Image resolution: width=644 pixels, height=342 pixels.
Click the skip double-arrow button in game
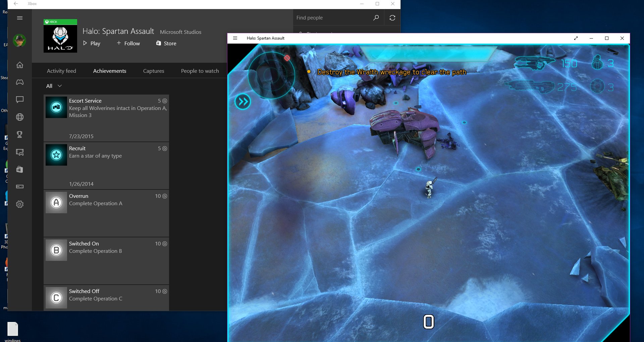[243, 102]
